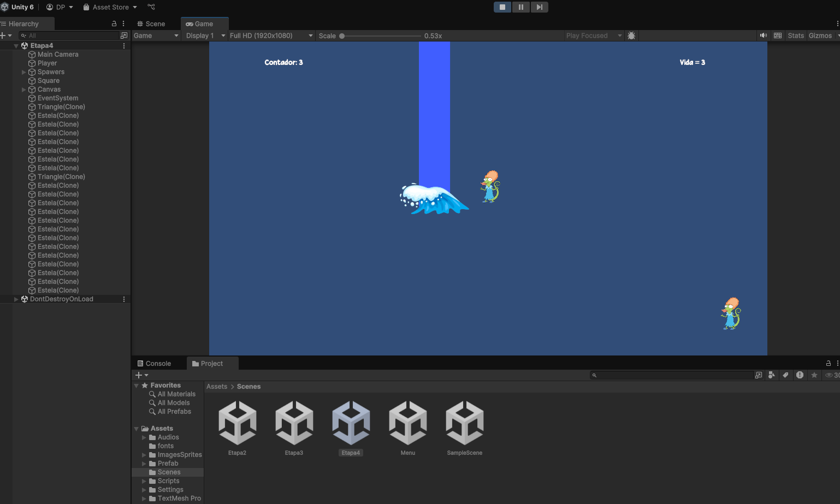Focus the Hierarchy search field
This screenshot has width=840, height=504.
point(69,35)
